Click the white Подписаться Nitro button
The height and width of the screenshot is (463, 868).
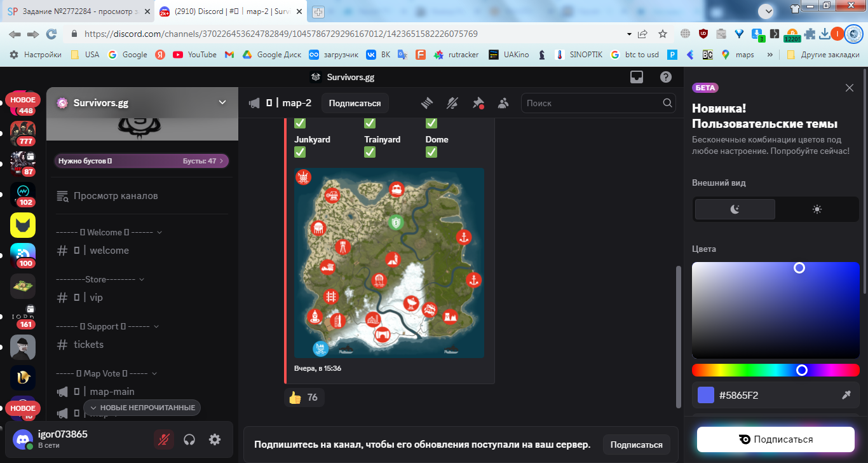(x=776, y=439)
